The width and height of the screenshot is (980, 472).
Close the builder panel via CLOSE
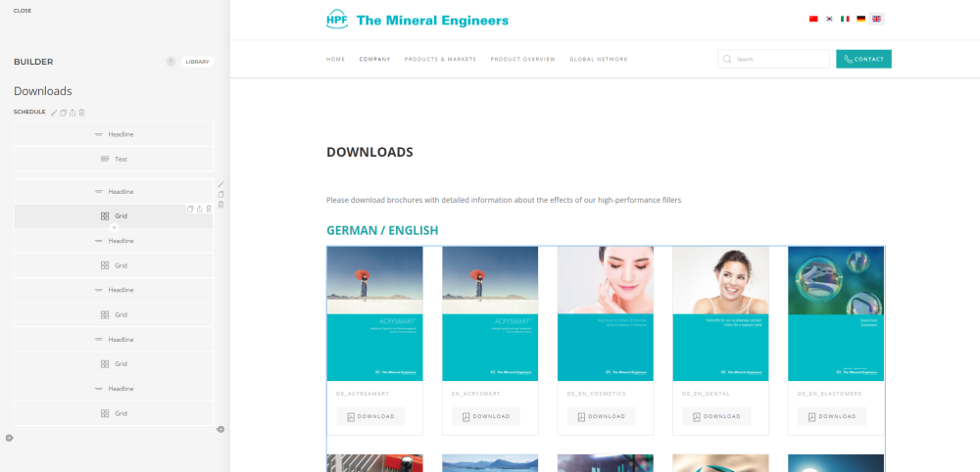click(x=23, y=11)
